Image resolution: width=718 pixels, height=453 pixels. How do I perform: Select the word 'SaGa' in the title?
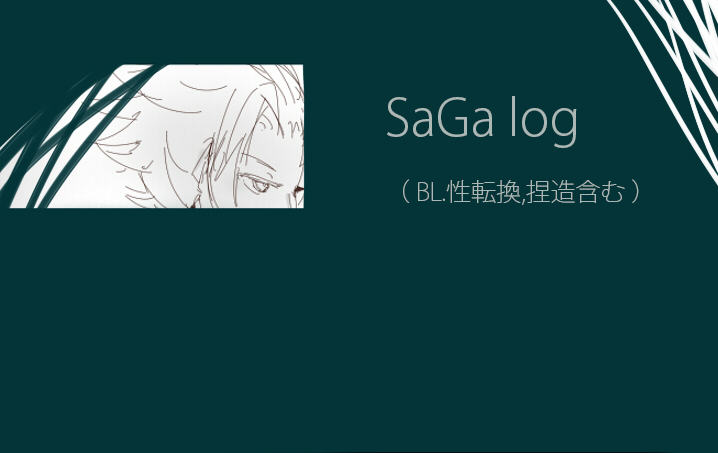[x=440, y=117]
